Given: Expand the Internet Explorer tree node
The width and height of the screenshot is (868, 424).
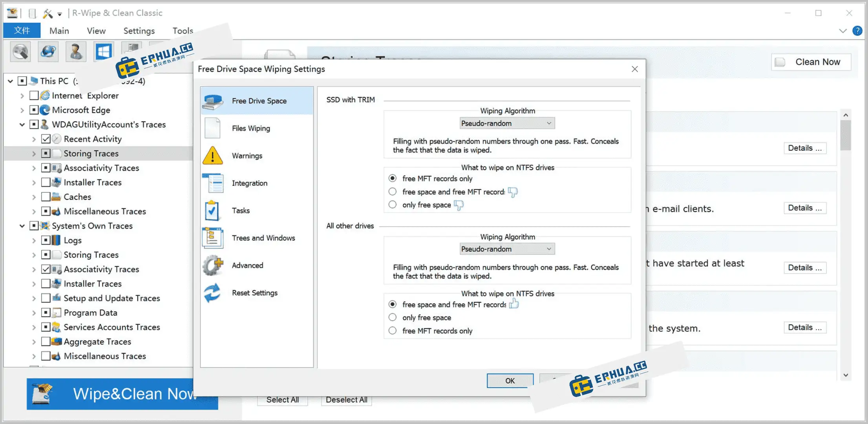Looking at the screenshot, I should (22, 96).
